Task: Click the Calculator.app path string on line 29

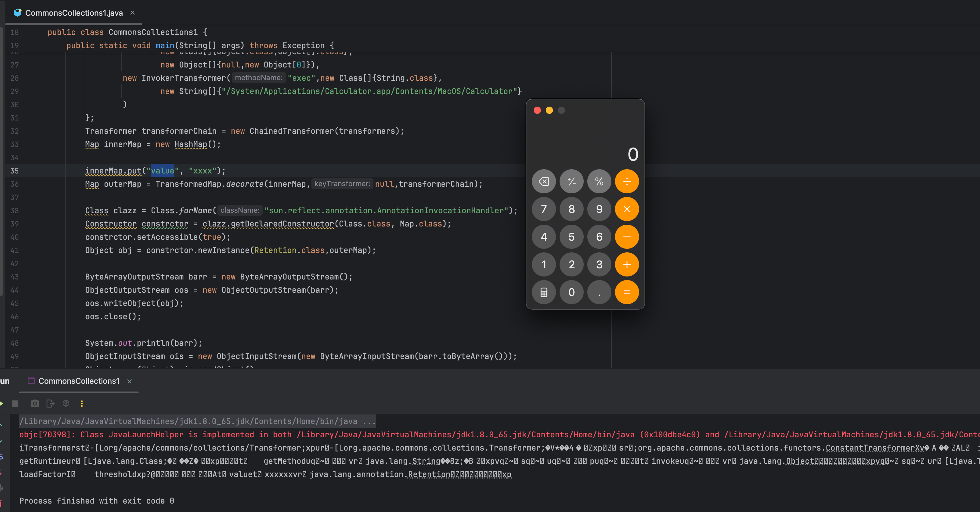Action: [x=370, y=91]
